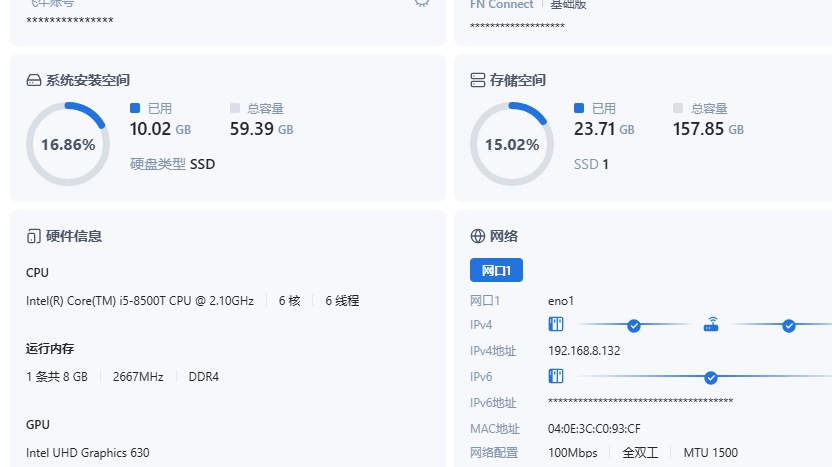This screenshot has height=467, width=832.
Task: Click the gray 总容量 swatch in system space
Action: [x=235, y=108]
